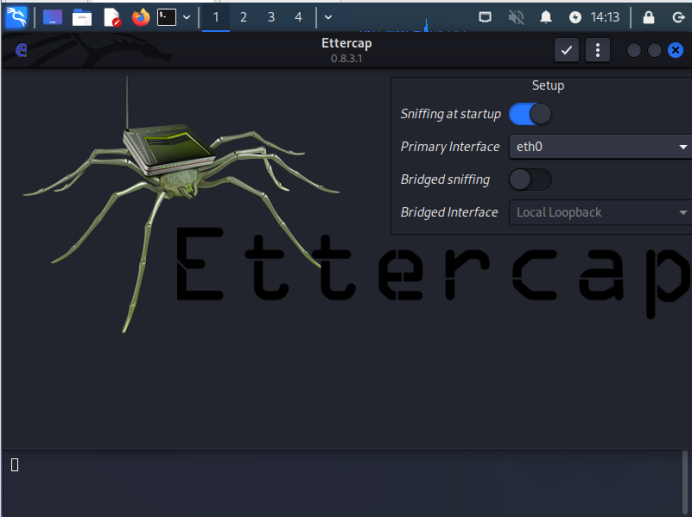The image size is (692, 518).
Task: Expand the workspace list chevron
Action: pyautogui.click(x=328, y=18)
